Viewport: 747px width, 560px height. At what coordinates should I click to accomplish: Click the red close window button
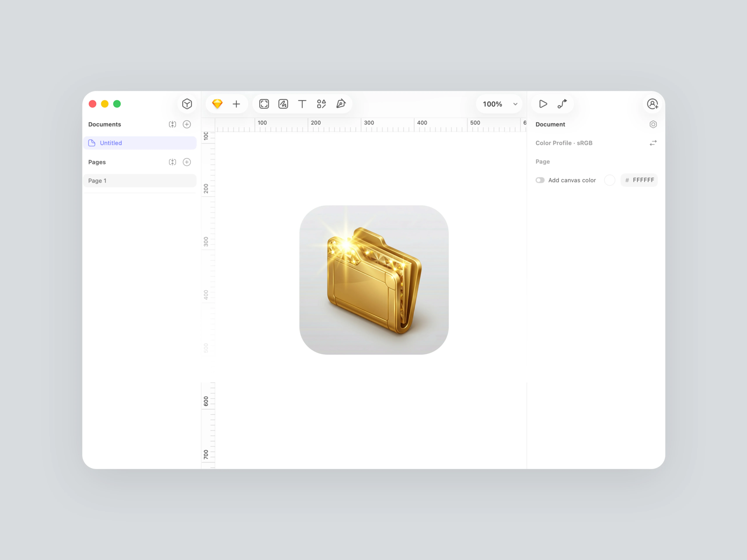[x=92, y=104]
